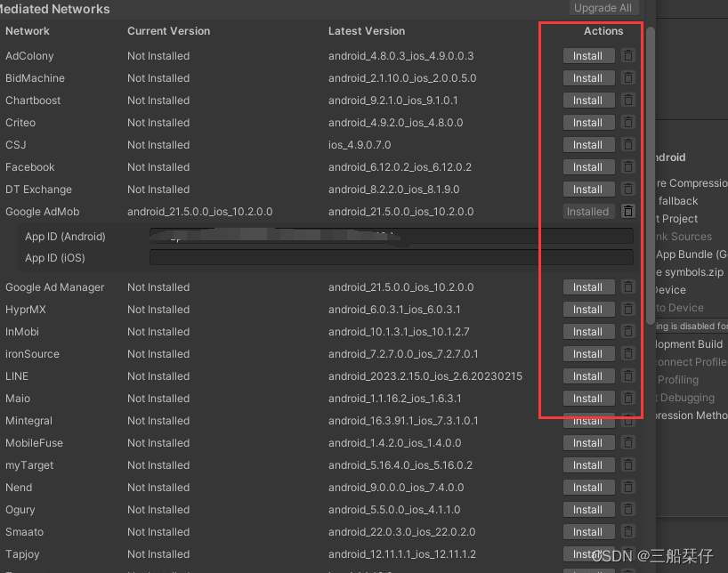Click the trash icon for Ogury
The width and height of the screenshot is (728, 573).
click(x=628, y=510)
